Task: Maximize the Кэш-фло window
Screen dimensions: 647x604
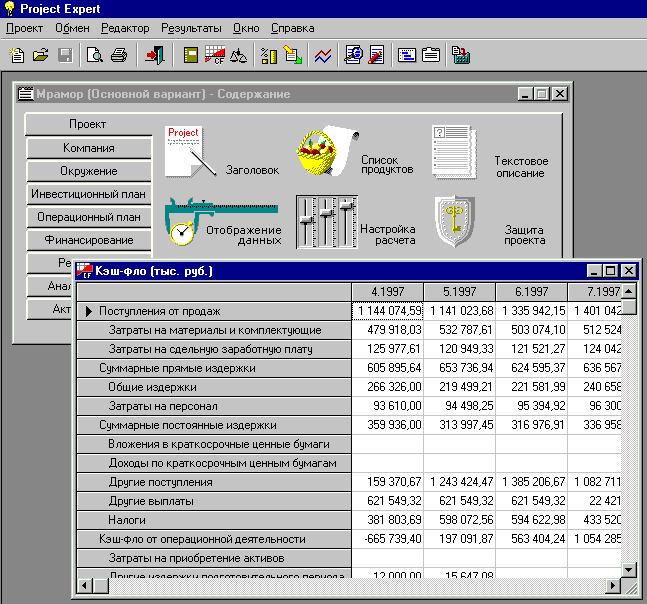Action: [x=611, y=271]
